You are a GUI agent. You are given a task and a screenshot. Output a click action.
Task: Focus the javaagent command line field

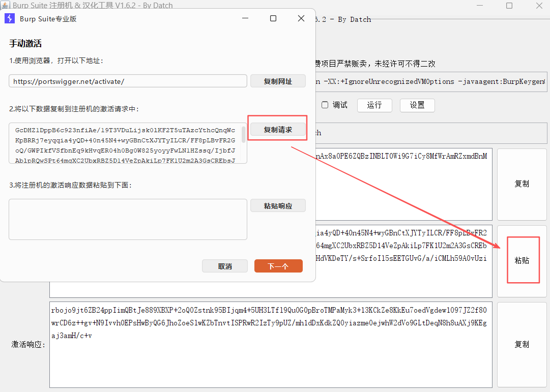tap(431, 82)
